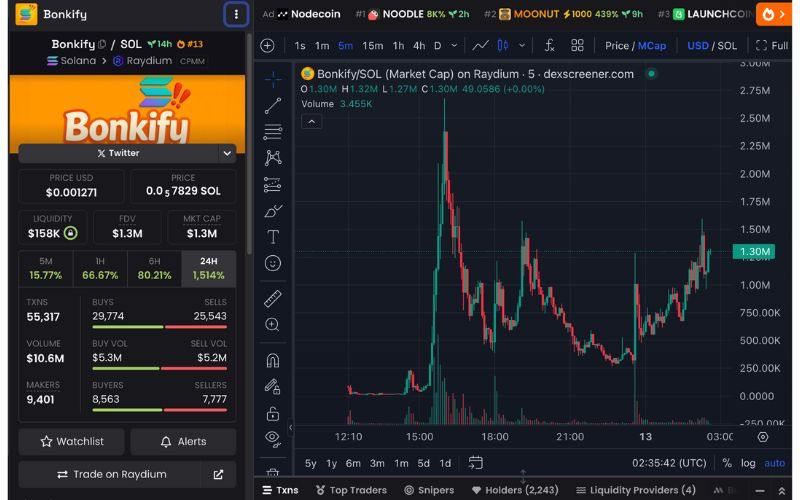Switch chart to MCap view

pyautogui.click(x=652, y=45)
